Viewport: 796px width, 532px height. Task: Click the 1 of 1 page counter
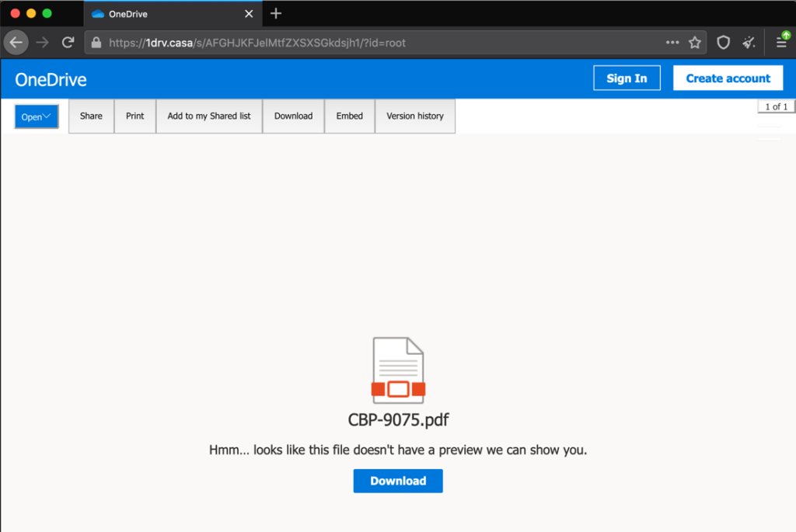point(777,106)
